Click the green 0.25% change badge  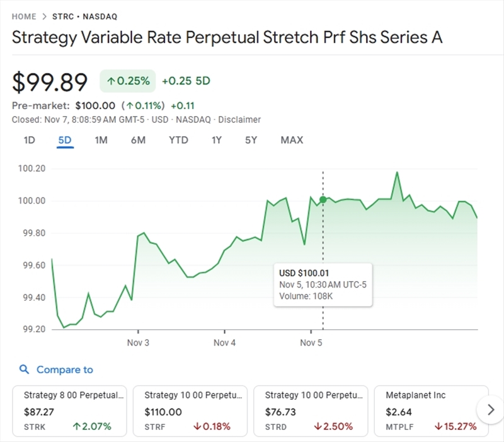click(x=128, y=81)
